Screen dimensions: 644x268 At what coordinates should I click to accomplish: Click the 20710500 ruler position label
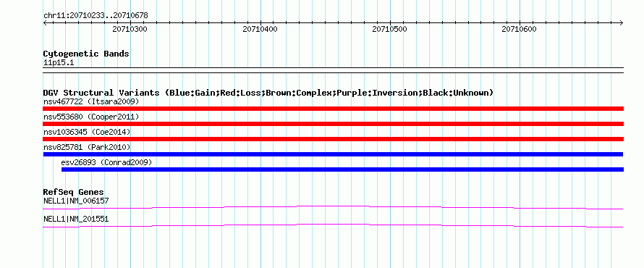click(x=389, y=29)
